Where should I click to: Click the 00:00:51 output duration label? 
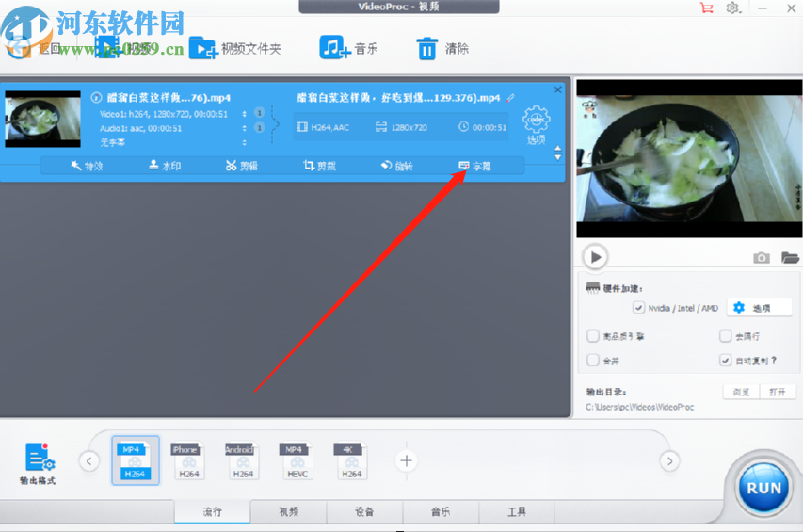(x=482, y=127)
